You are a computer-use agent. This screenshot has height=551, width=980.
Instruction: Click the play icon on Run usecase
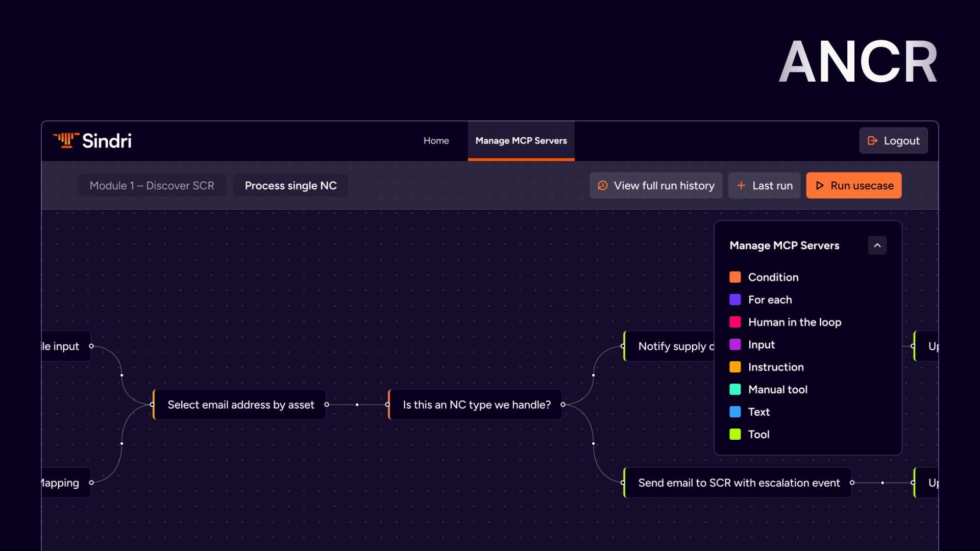820,186
